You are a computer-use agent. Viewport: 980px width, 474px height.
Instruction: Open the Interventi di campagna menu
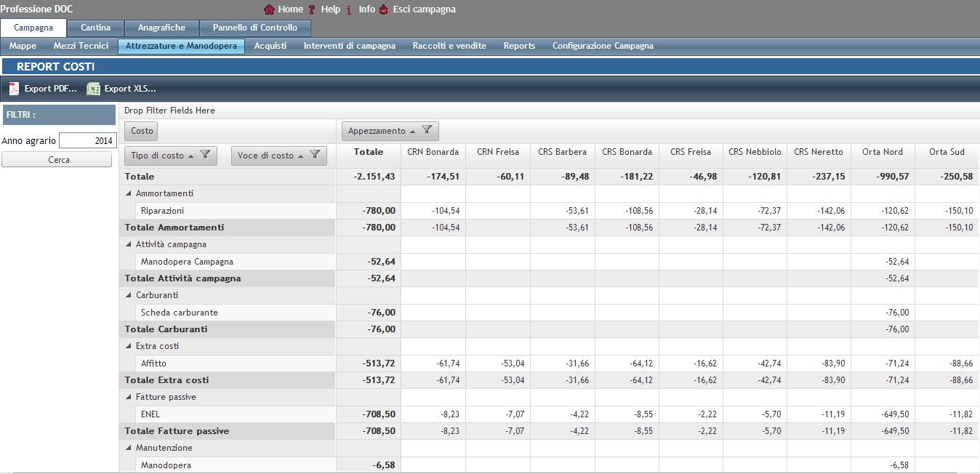tap(349, 46)
